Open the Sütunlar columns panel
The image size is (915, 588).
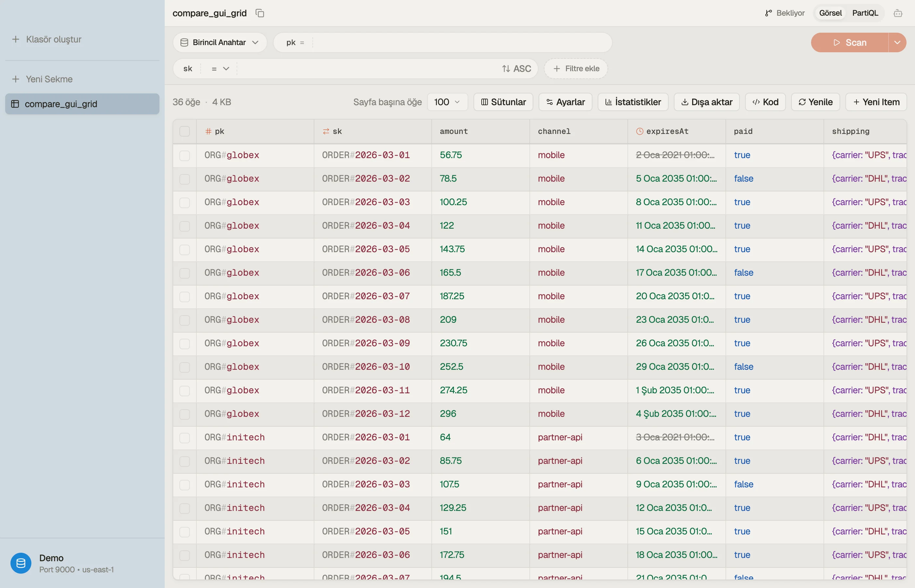coord(503,102)
